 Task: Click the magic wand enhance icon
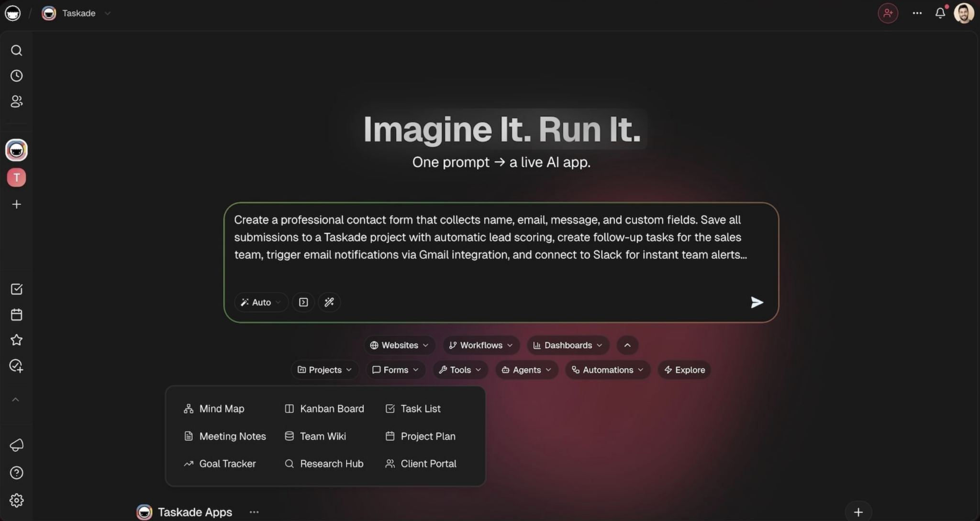tap(329, 302)
